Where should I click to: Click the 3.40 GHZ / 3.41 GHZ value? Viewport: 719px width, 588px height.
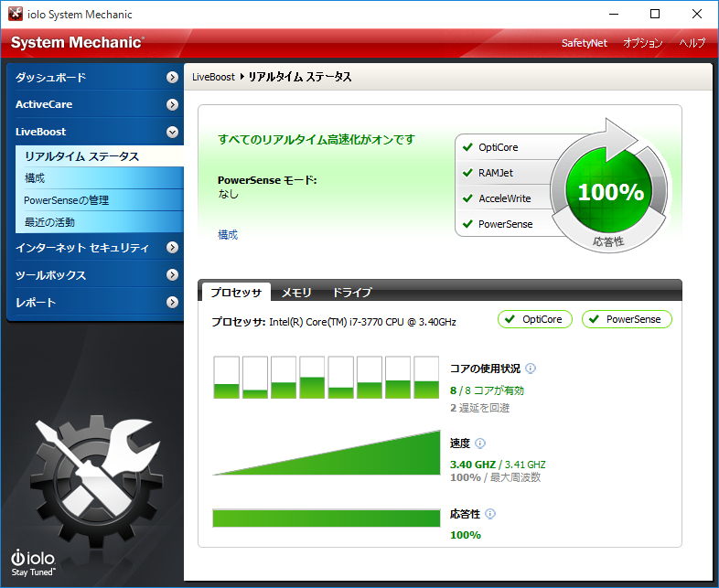coord(498,465)
